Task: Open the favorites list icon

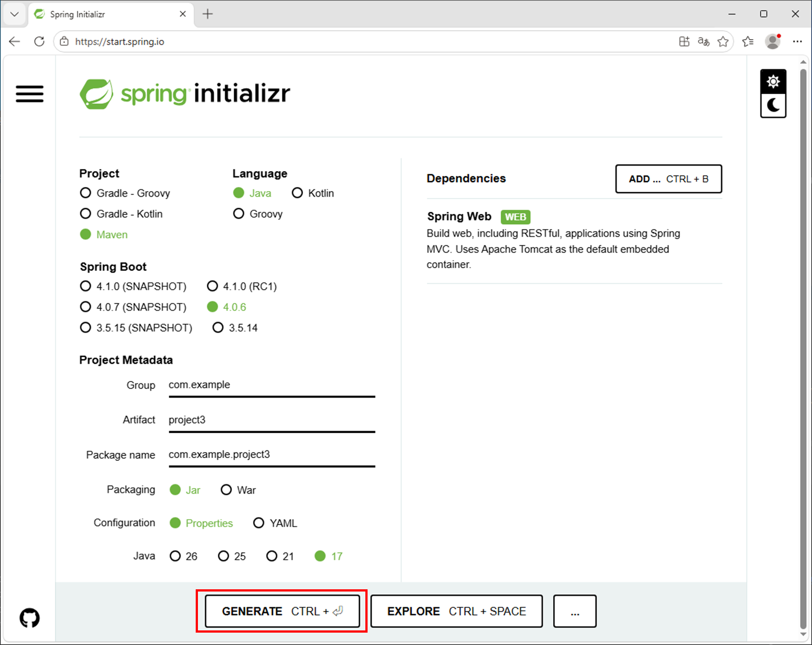Action: click(x=747, y=42)
